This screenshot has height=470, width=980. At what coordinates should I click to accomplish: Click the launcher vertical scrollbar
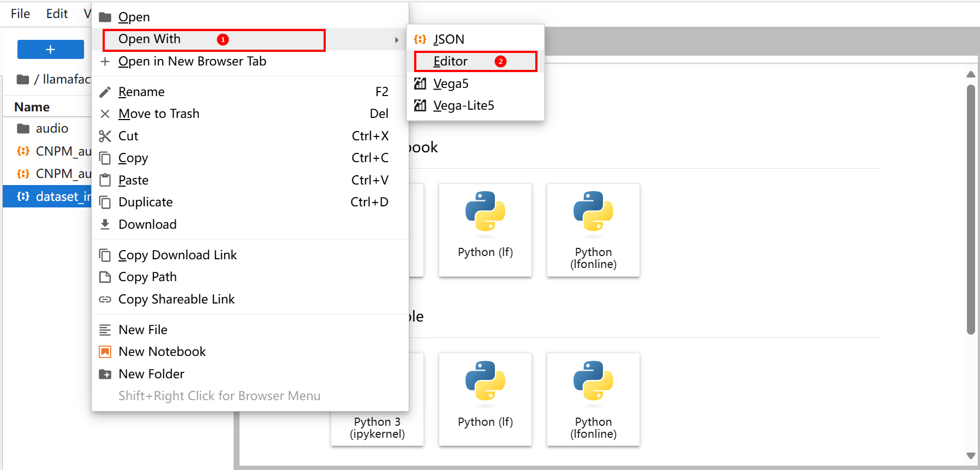tap(971, 207)
